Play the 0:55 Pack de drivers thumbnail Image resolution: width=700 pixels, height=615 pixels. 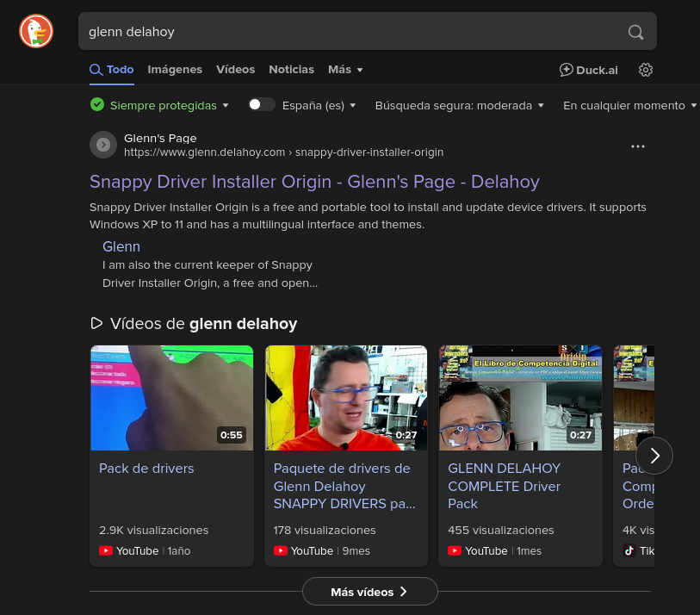coord(172,397)
